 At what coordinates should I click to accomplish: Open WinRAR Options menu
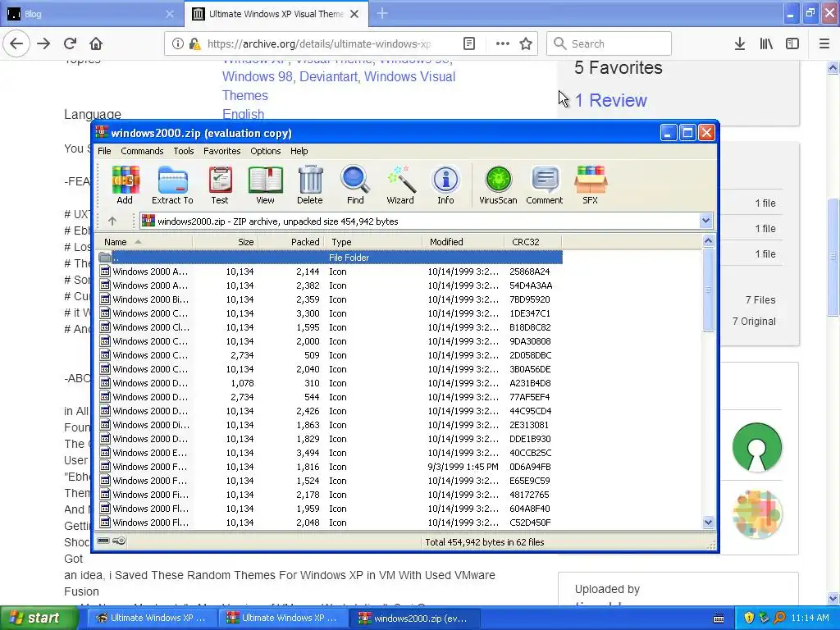tap(266, 151)
